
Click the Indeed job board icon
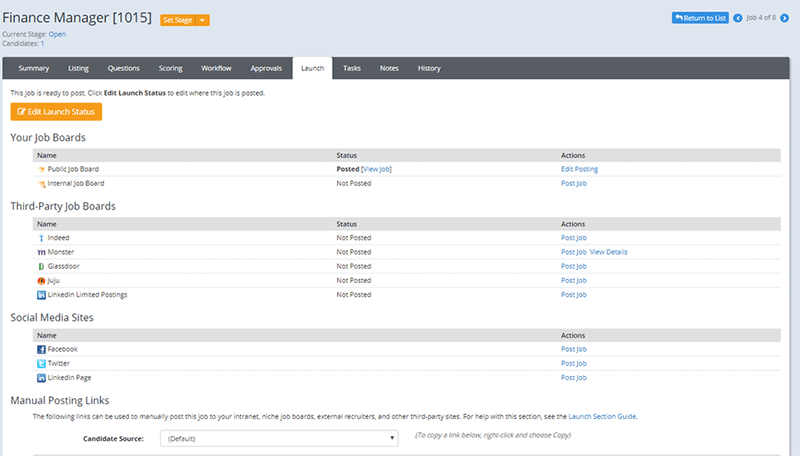41,238
